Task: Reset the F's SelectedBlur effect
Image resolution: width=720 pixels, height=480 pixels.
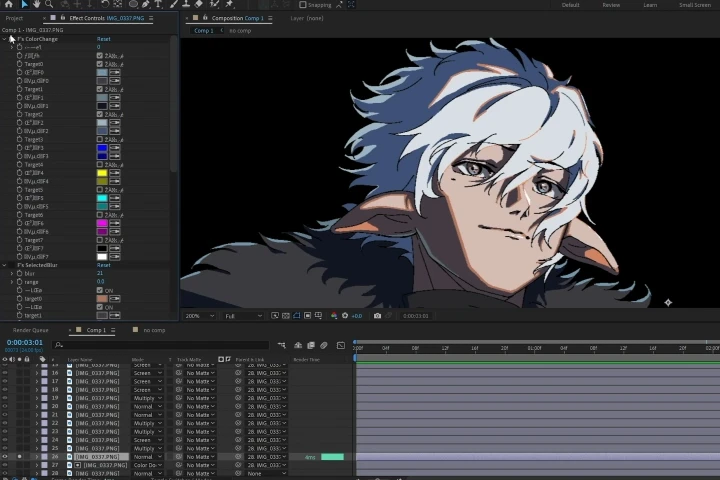Action: point(103,265)
